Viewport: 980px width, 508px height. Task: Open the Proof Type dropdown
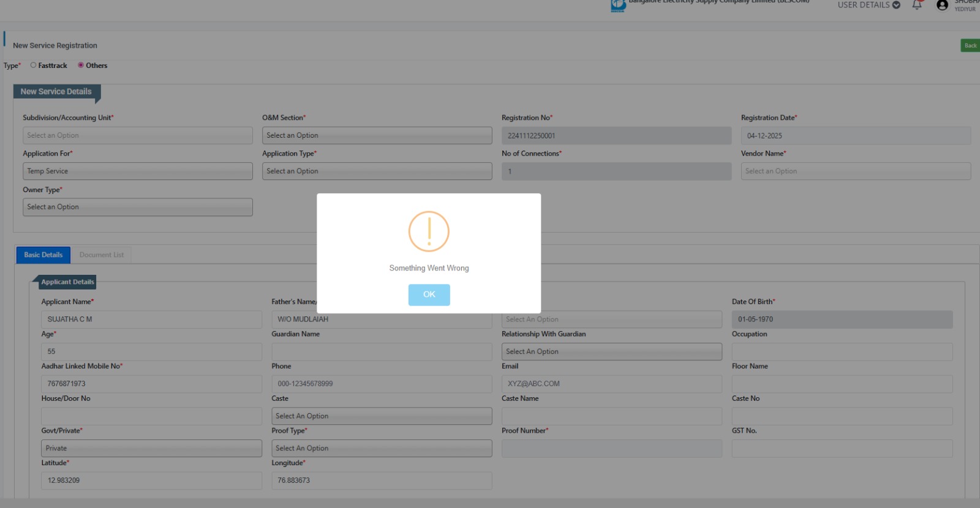click(x=382, y=448)
